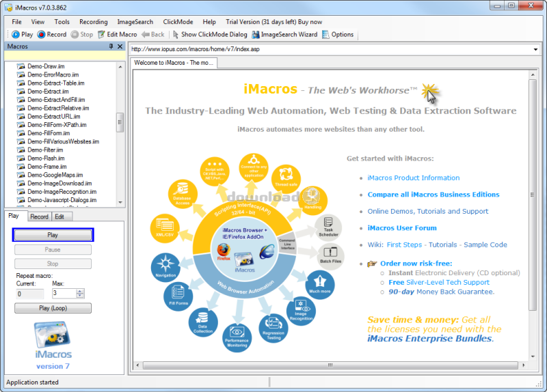Select Demo-ImageRecognition.iim macro
The image size is (547, 392).
pos(62,192)
